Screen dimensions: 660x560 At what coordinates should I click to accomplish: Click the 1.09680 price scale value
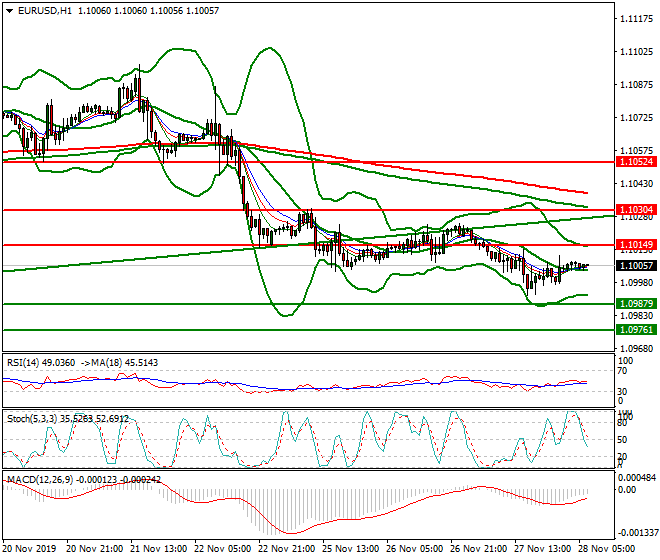point(637,349)
